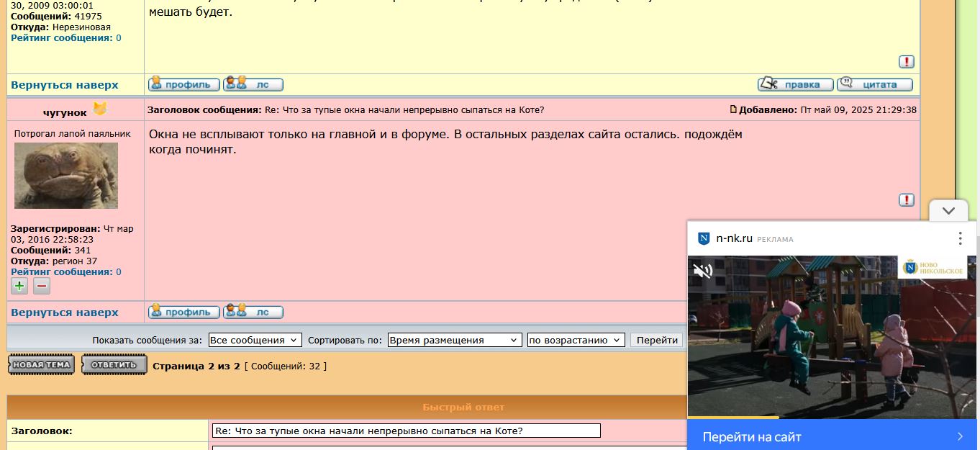Viewport: 980px width, 450px height.
Task: Quote the post with the цитата button
Action: point(875,84)
